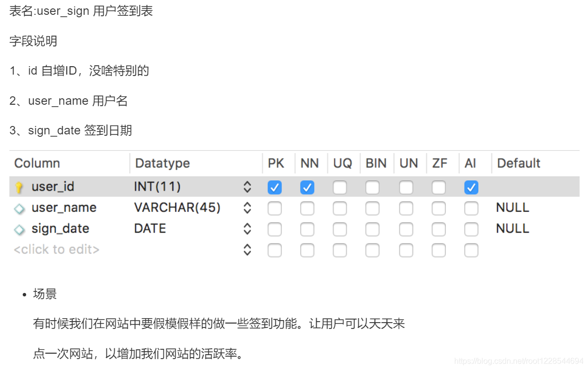Click the UN column header
The image size is (588, 370).
[x=409, y=163]
